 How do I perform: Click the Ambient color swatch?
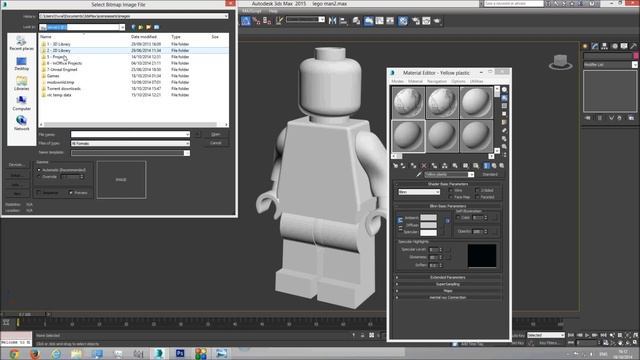coord(429,218)
